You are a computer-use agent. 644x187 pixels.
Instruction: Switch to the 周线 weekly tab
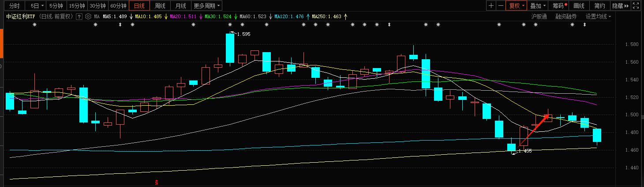point(160,6)
